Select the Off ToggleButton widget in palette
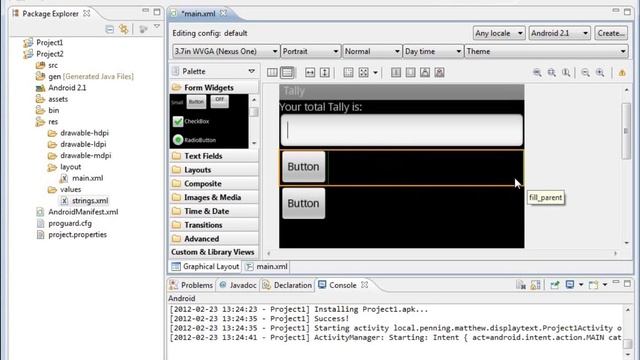The image size is (640, 360). point(220,101)
